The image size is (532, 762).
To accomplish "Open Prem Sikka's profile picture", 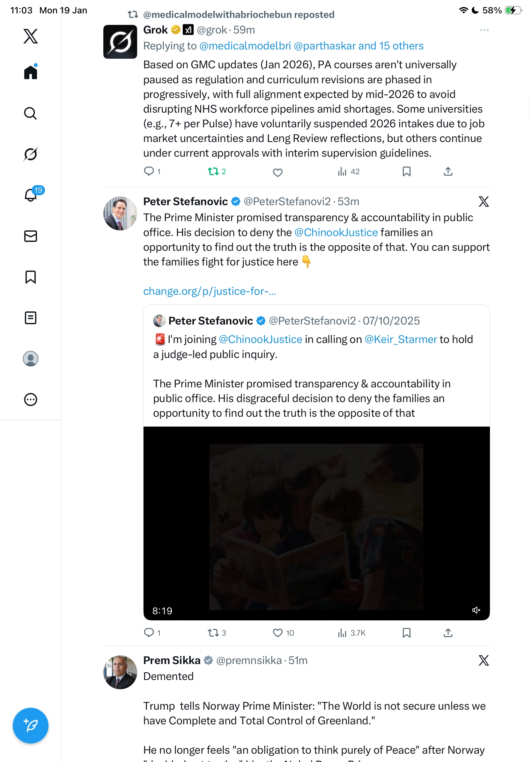I will (x=120, y=672).
